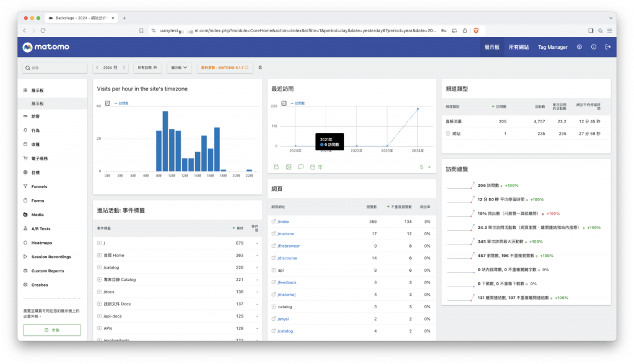Open 所有訪問 segment selector
Viewport: 634px width, 364px height.
147,67
